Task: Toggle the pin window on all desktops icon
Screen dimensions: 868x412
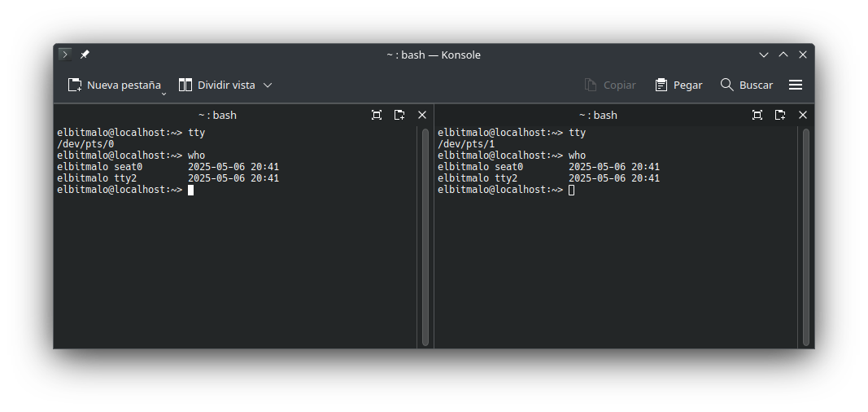Action: tap(85, 55)
